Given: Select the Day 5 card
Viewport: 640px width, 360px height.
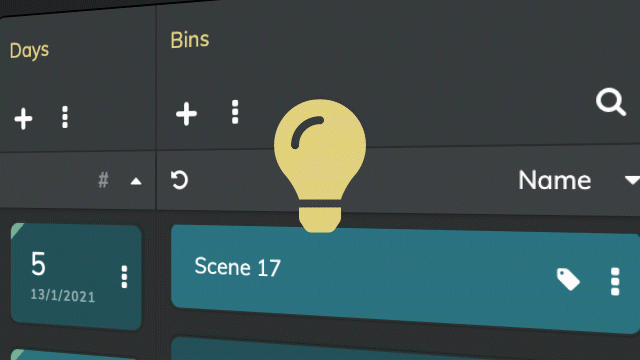Looking at the screenshot, I should 76,277.
